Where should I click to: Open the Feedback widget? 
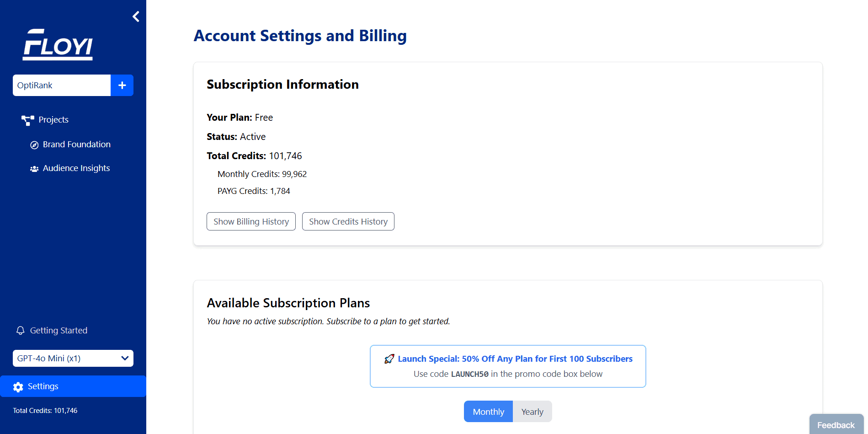click(836, 425)
